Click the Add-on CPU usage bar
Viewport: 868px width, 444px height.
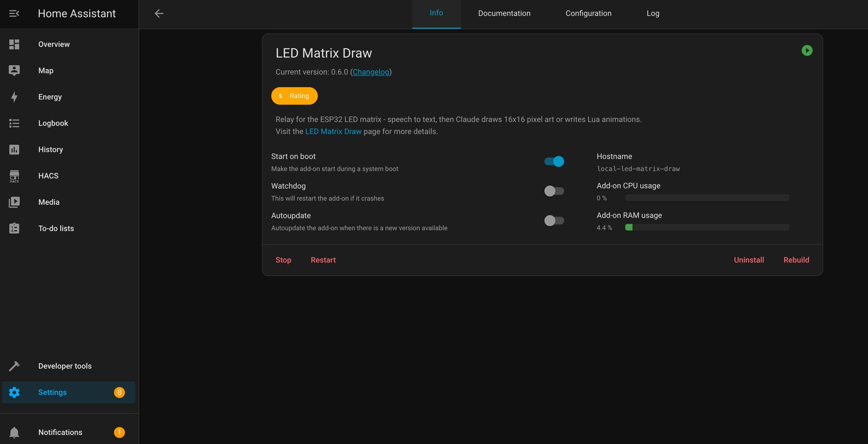707,198
